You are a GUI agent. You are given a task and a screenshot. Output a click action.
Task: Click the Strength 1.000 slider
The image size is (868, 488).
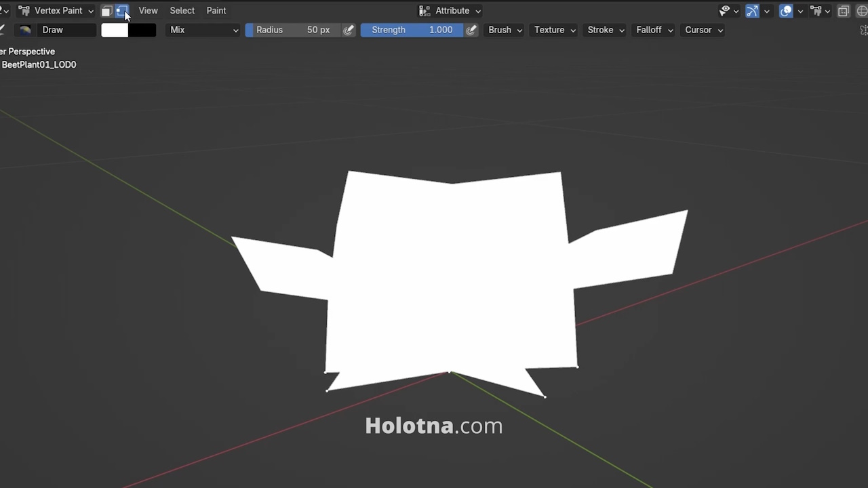412,30
